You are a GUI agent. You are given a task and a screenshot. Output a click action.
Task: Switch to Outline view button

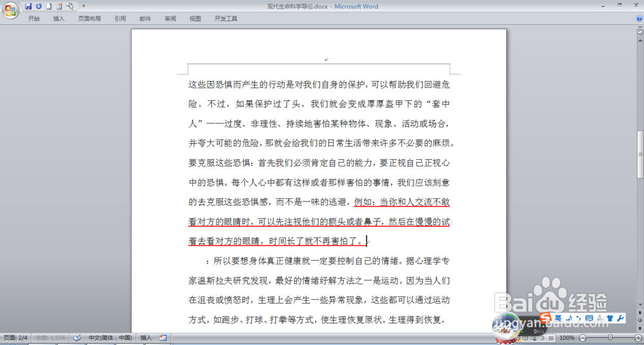542,338
